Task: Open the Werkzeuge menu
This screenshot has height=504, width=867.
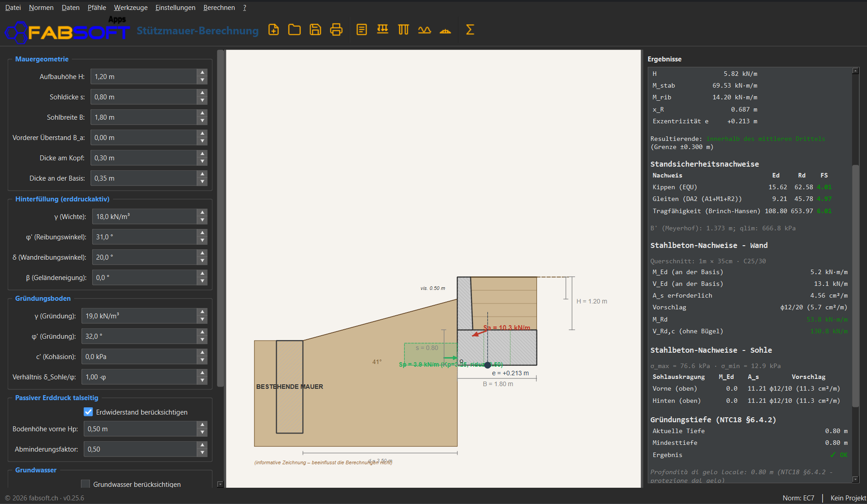Action: tap(131, 8)
